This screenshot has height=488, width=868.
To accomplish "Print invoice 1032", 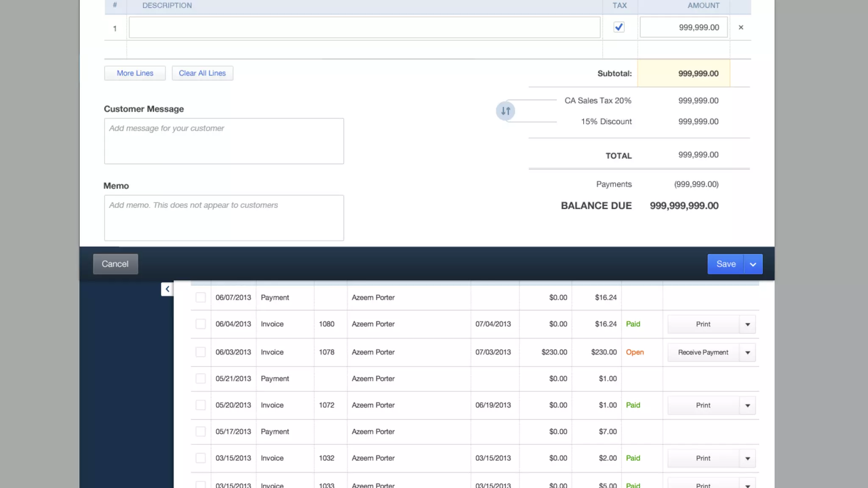I will tap(703, 458).
